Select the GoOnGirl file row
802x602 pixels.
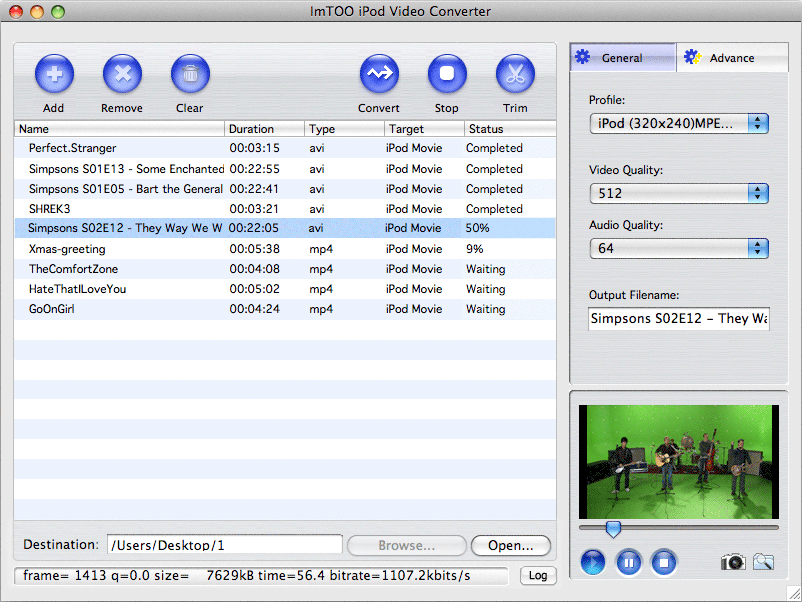(x=285, y=309)
